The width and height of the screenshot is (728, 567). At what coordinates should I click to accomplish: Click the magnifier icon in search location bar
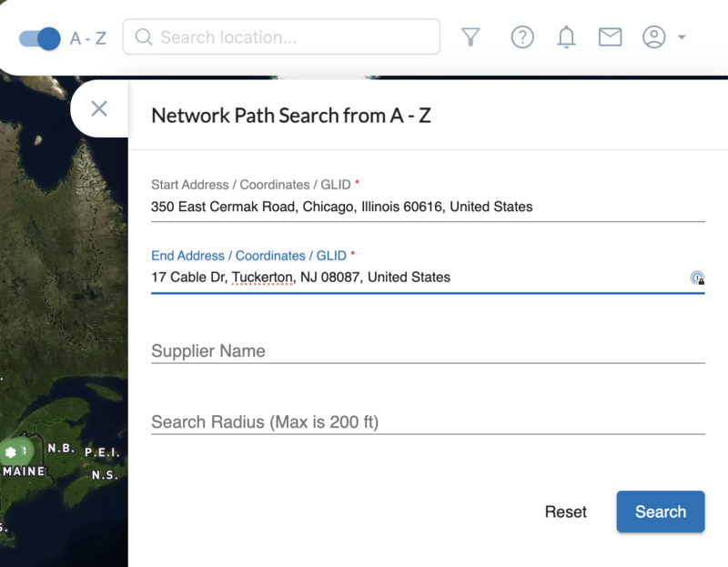(144, 37)
